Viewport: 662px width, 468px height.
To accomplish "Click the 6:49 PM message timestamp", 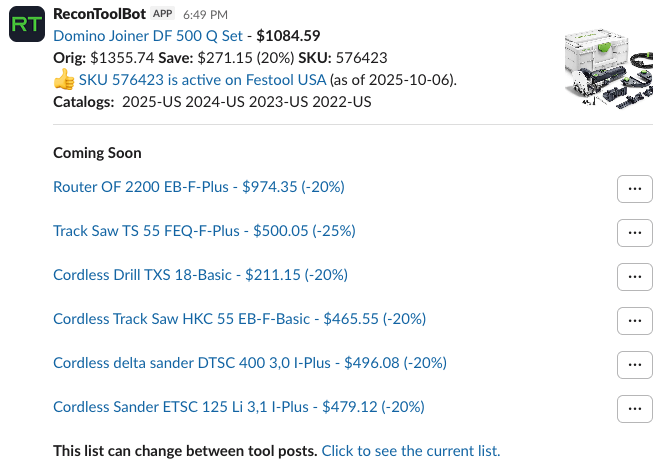I will (206, 15).
